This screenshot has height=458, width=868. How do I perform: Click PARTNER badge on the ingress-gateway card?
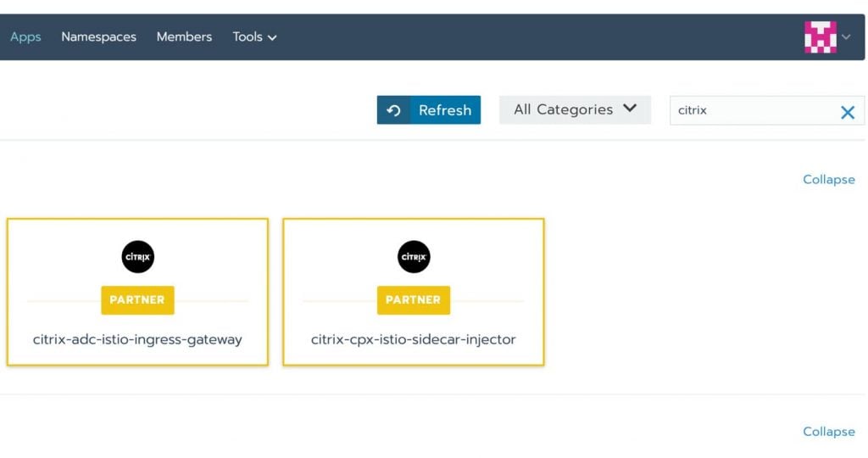pyautogui.click(x=137, y=299)
